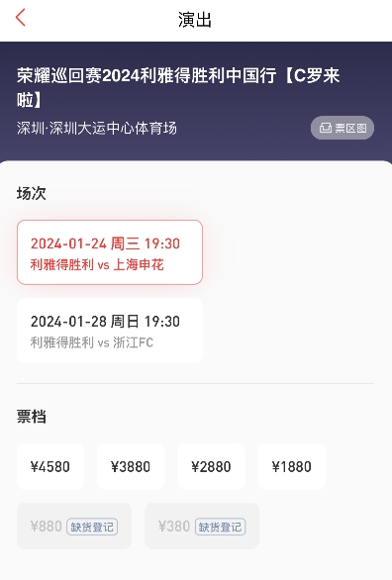Choose the ¥2880 ticket tier

coord(211,466)
